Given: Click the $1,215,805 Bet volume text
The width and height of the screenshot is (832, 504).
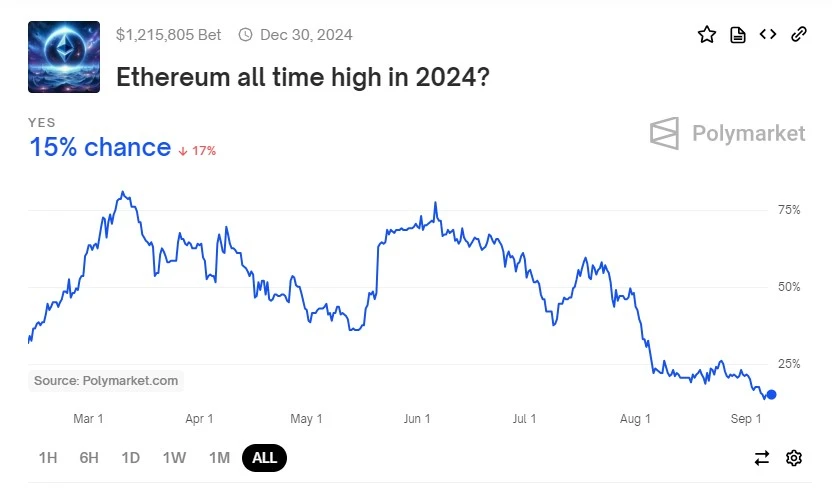Looking at the screenshot, I should tap(169, 35).
